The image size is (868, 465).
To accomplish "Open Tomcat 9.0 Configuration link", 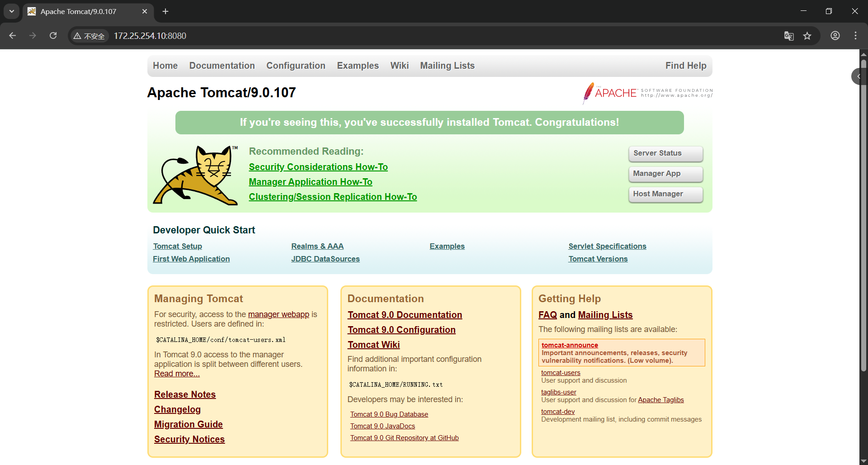I will [401, 330].
